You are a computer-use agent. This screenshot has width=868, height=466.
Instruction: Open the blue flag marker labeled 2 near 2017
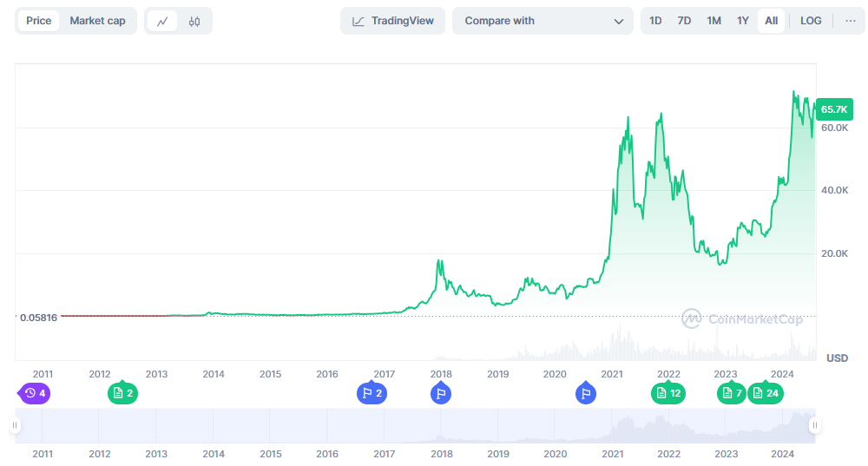pos(372,393)
